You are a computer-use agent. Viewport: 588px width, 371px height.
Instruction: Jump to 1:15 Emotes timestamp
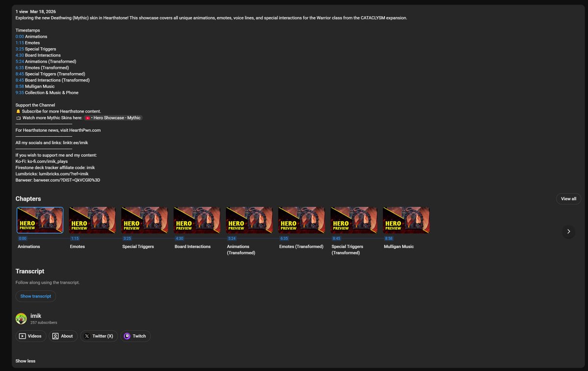point(20,43)
